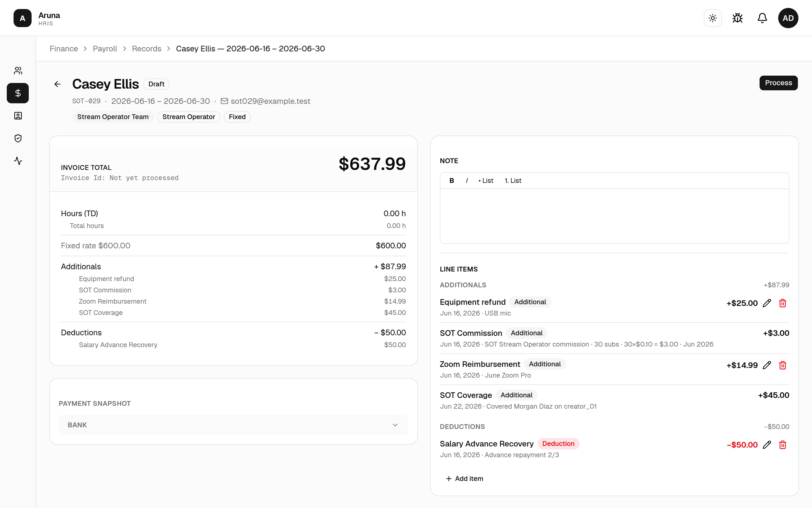The image size is (812, 508).
Task: Click SOT Coverage in line items
Action: (x=466, y=395)
